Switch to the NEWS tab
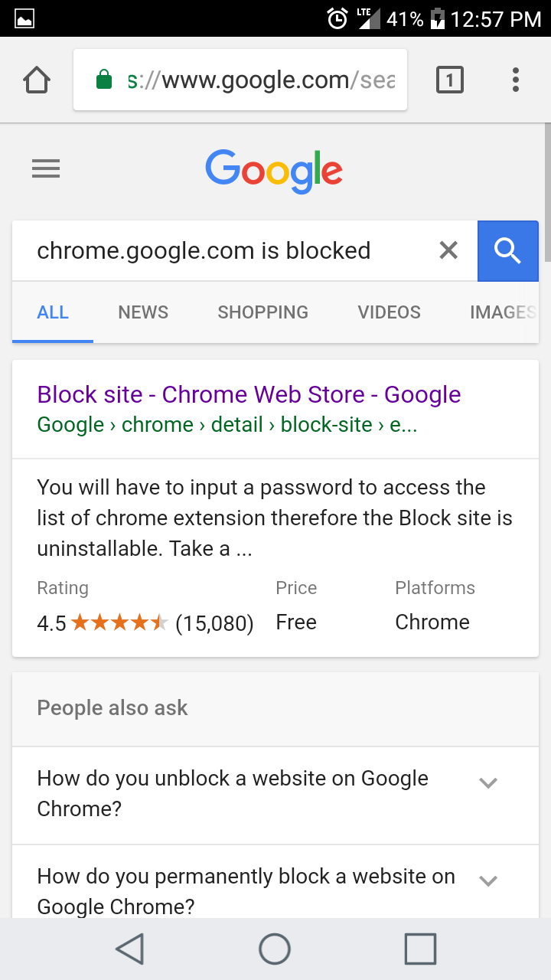The width and height of the screenshot is (551, 980). pos(143,312)
